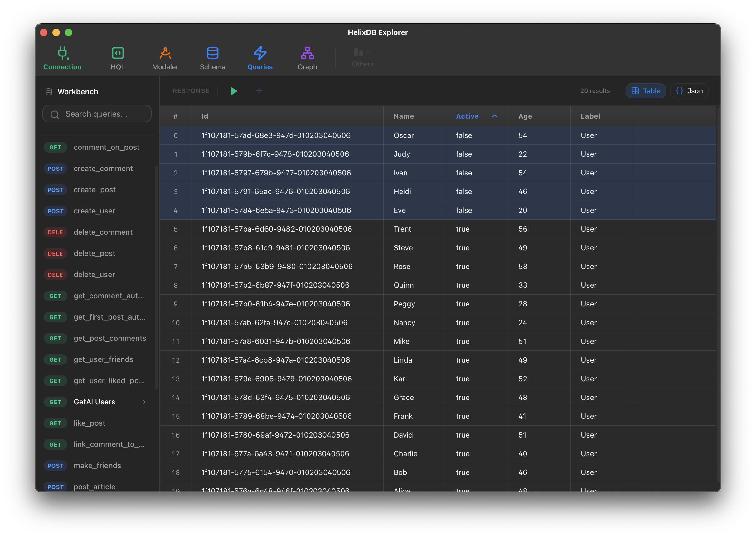Run the current query

tap(234, 91)
